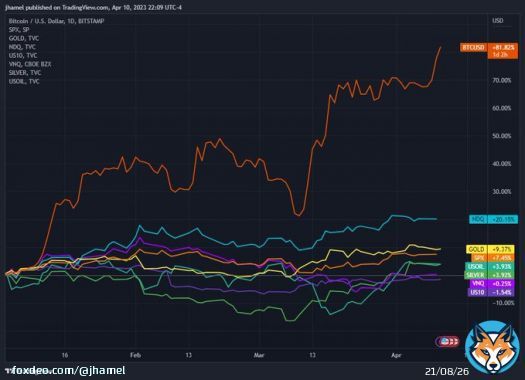This screenshot has width=525, height=380.
Task: Click the -10.00% price axis tick
Action: pyautogui.click(x=503, y=303)
